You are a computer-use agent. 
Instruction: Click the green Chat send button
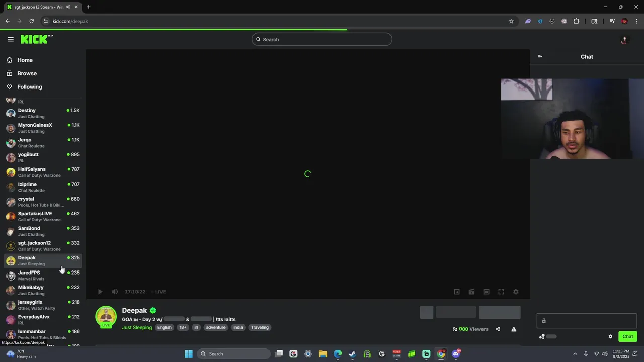[x=627, y=337]
